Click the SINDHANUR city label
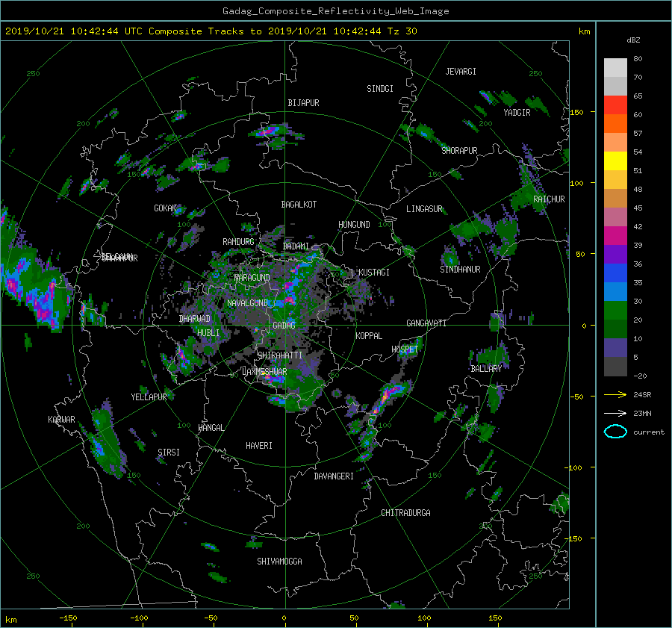 [x=460, y=270]
